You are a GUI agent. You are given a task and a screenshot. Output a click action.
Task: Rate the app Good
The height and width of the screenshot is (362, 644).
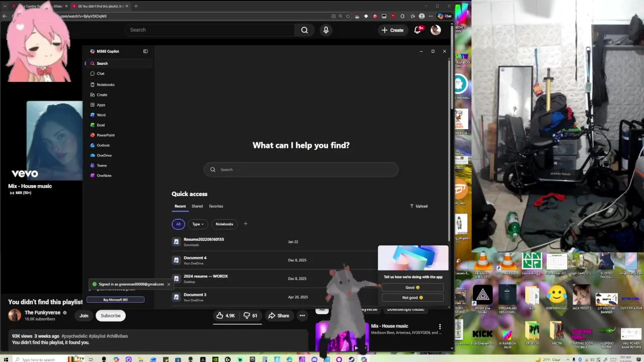413,288
